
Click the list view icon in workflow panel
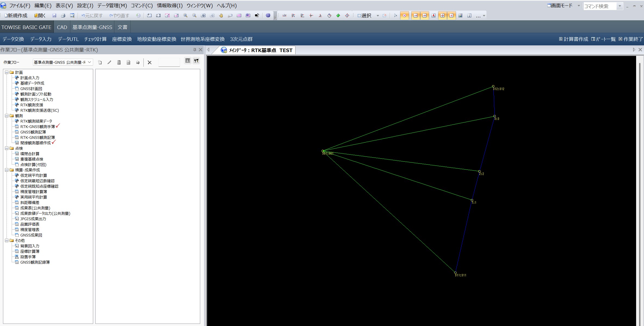coord(188,61)
